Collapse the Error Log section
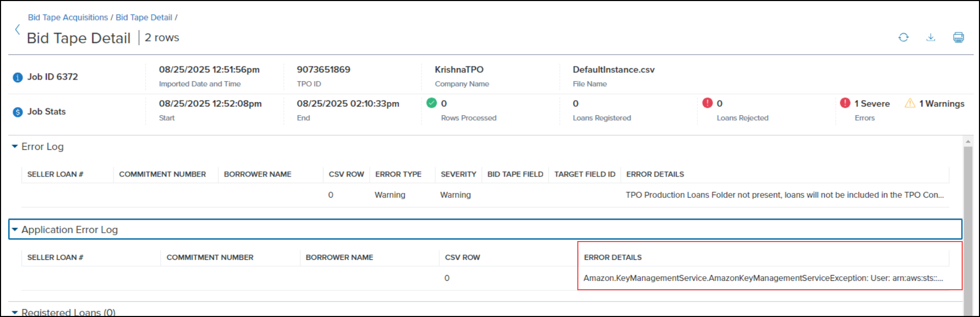The width and height of the screenshot is (980, 317). pyautogui.click(x=15, y=147)
